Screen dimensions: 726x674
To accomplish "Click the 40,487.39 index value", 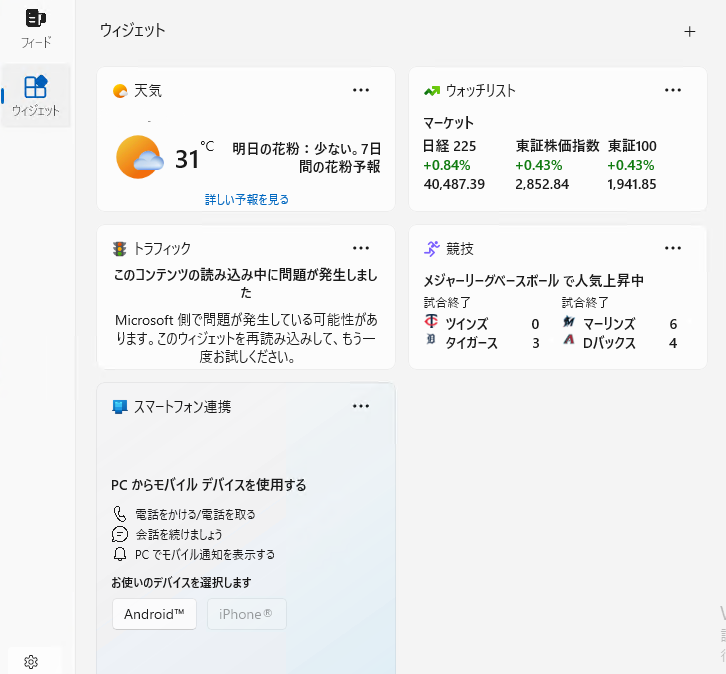I will point(454,184).
